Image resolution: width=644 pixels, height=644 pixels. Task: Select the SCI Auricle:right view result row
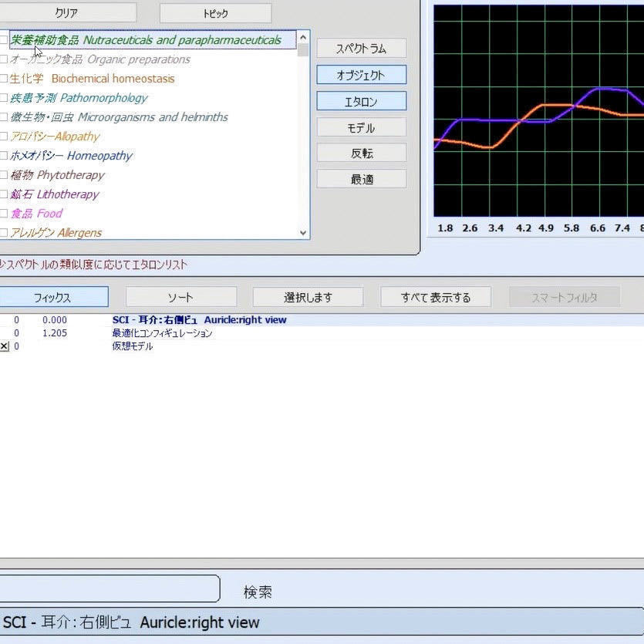pos(322,320)
